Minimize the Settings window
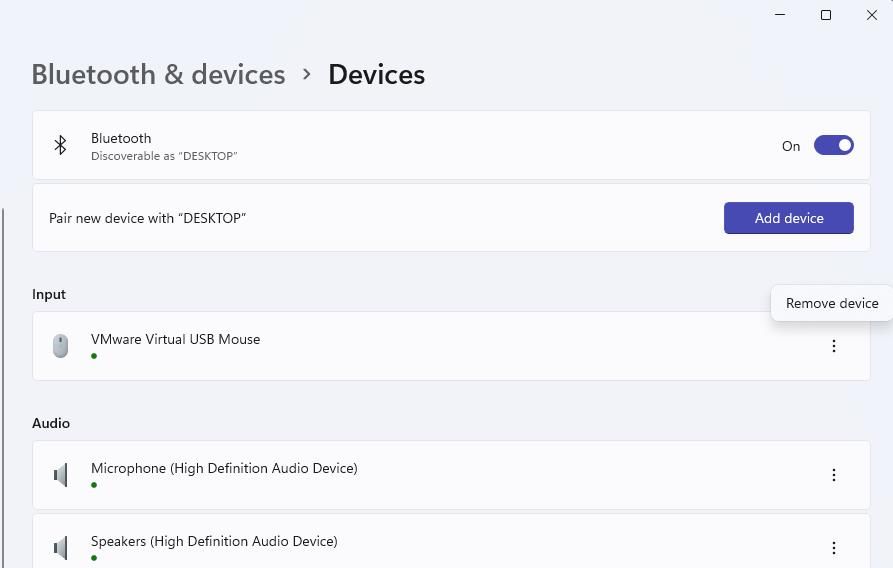The height and width of the screenshot is (568, 893). 780,15
